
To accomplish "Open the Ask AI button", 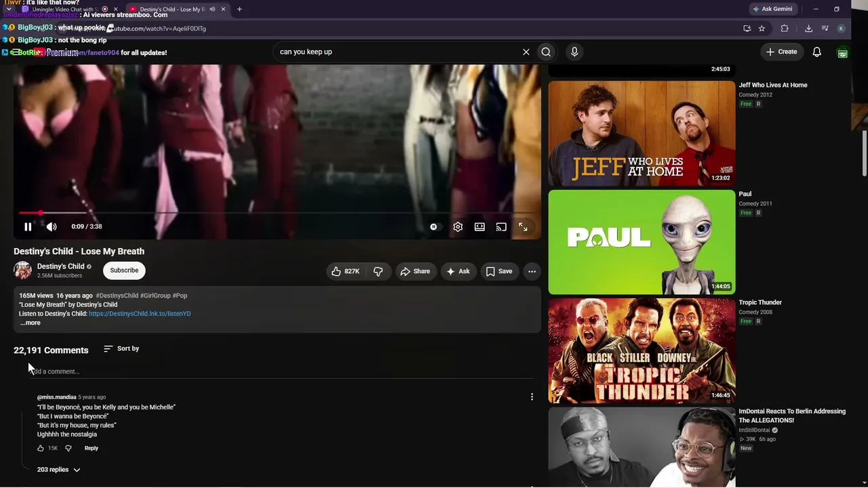I will [x=458, y=271].
